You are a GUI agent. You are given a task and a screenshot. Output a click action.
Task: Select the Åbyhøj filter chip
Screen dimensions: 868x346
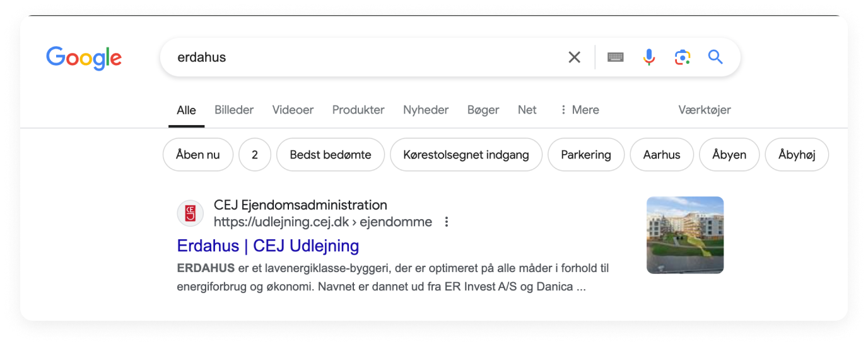[x=797, y=155]
